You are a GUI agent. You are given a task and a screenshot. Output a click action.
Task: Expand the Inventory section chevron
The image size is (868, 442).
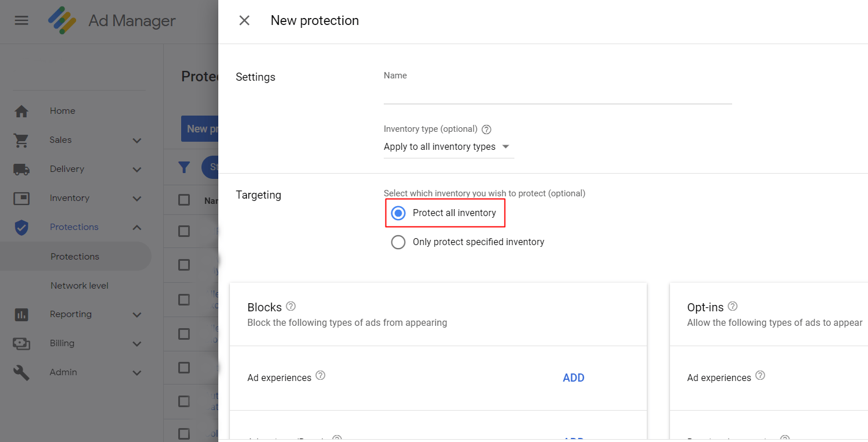[137, 199]
